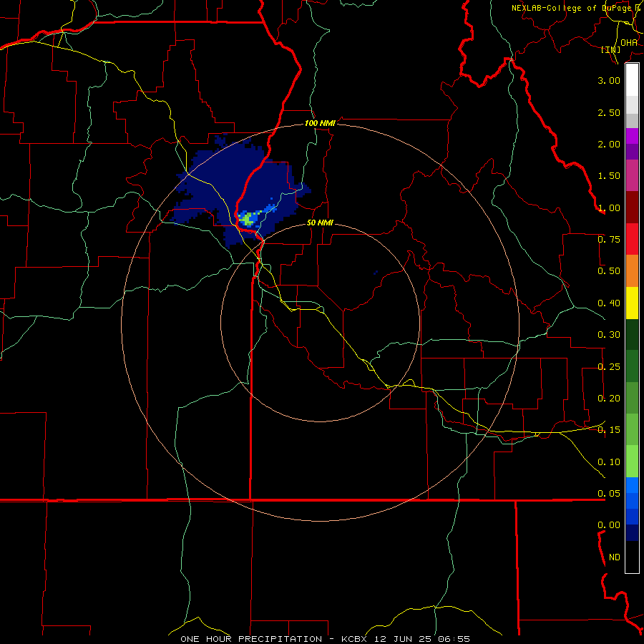Click the bright magenta legend swatch

pos(632,136)
